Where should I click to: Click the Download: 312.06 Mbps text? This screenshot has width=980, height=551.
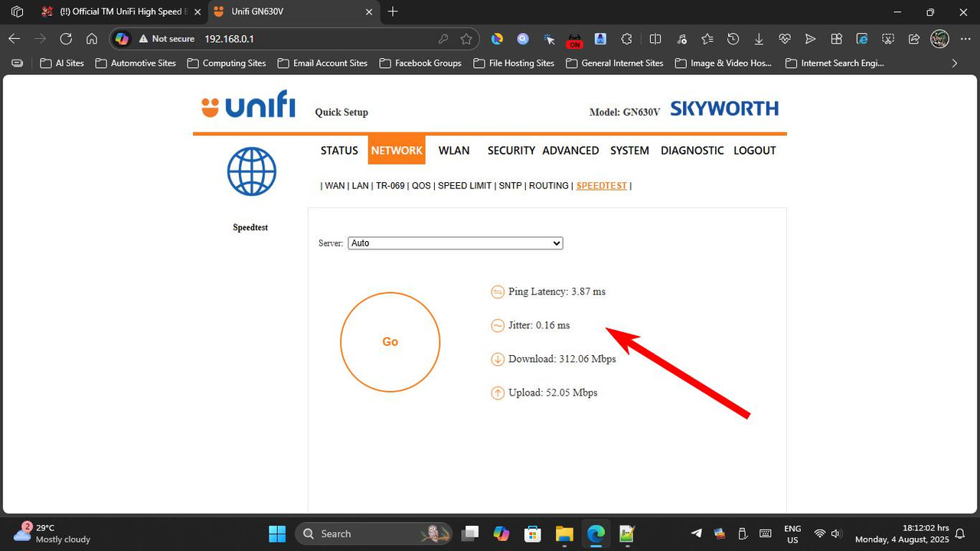pyautogui.click(x=562, y=359)
